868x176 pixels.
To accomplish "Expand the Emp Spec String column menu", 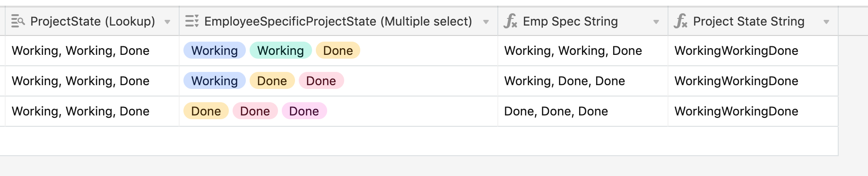I will tap(656, 22).
